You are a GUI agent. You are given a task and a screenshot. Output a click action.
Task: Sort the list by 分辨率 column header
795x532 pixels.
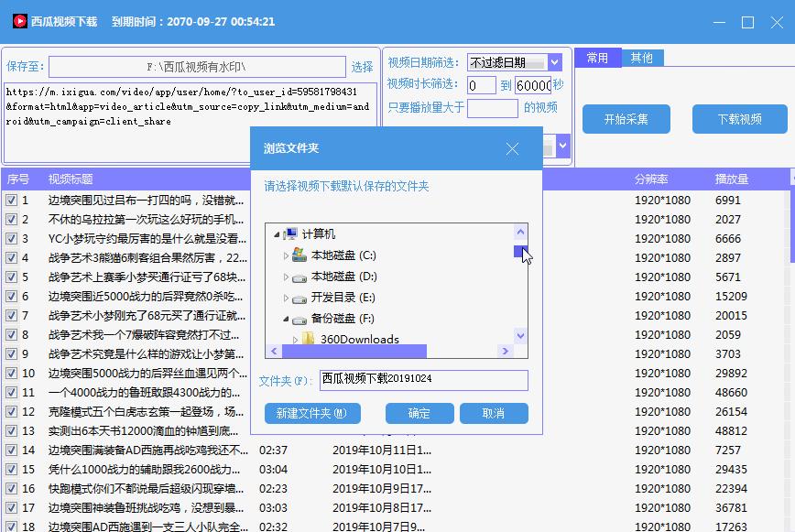tap(651, 179)
